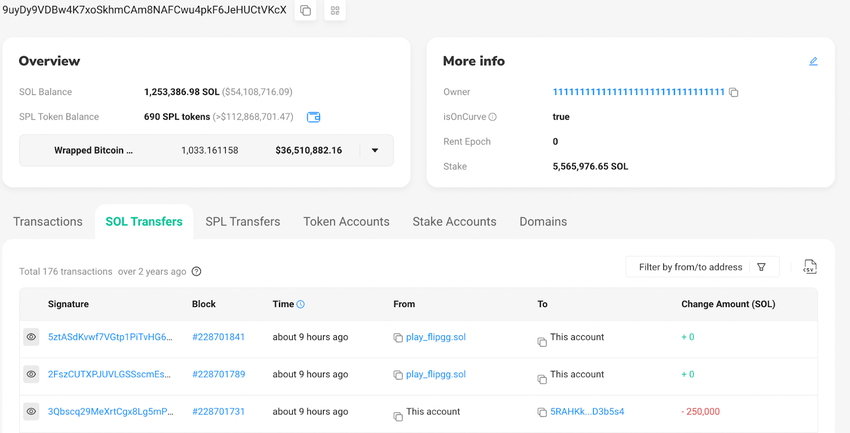Open SPL token wallet icon
Screen dimensions: 850x433
click(313, 117)
